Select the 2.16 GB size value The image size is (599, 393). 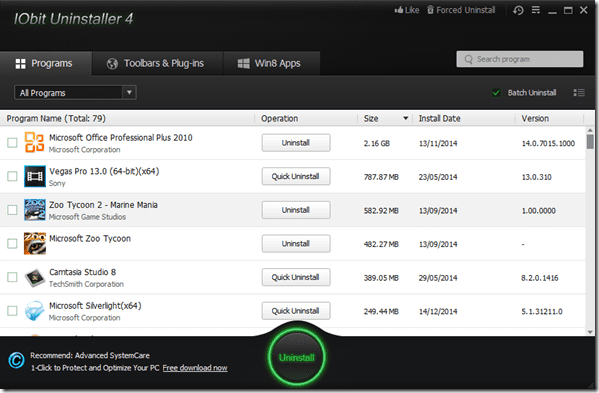(x=377, y=144)
